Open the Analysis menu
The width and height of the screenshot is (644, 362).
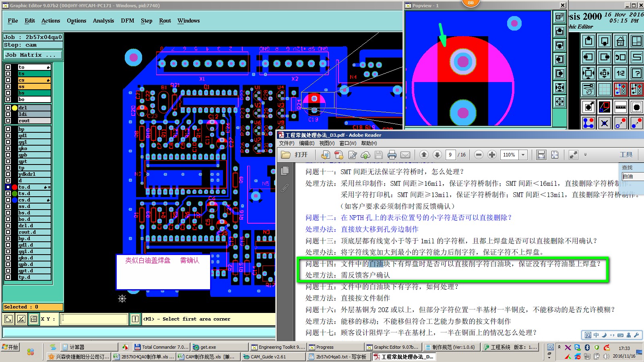pyautogui.click(x=103, y=21)
